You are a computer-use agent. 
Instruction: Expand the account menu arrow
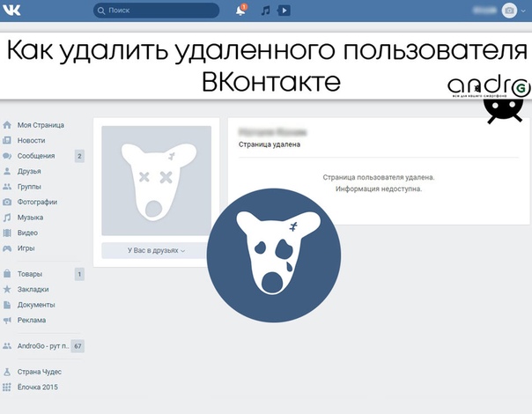click(524, 11)
